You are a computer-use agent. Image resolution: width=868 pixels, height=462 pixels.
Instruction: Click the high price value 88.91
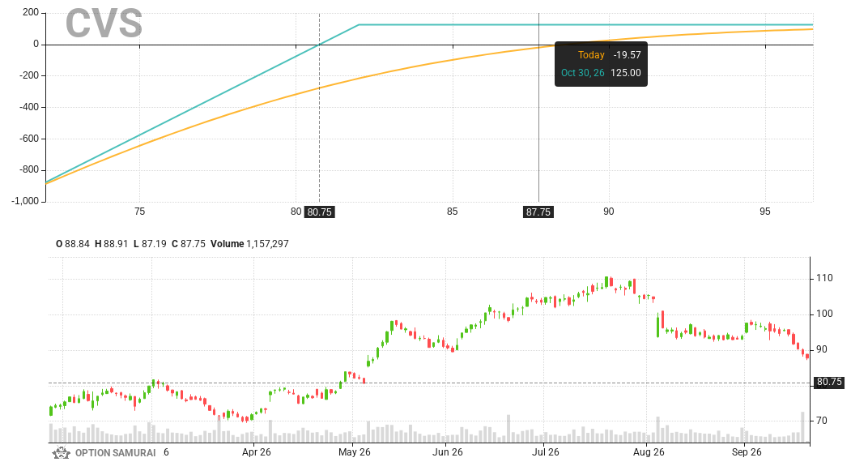tap(116, 244)
